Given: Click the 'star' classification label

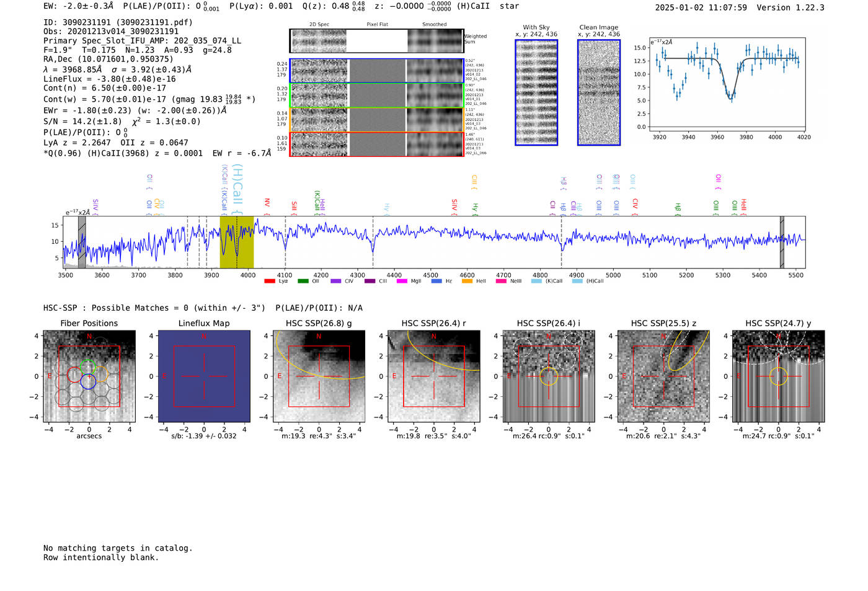Looking at the screenshot, I should 510,6.
